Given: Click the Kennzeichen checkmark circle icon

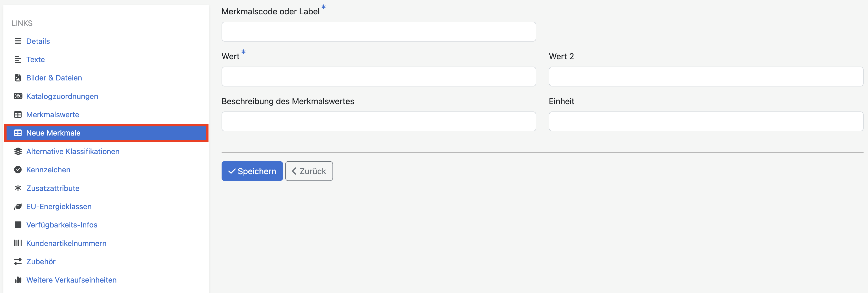Looking at the screenshot, I should (18, 169).
